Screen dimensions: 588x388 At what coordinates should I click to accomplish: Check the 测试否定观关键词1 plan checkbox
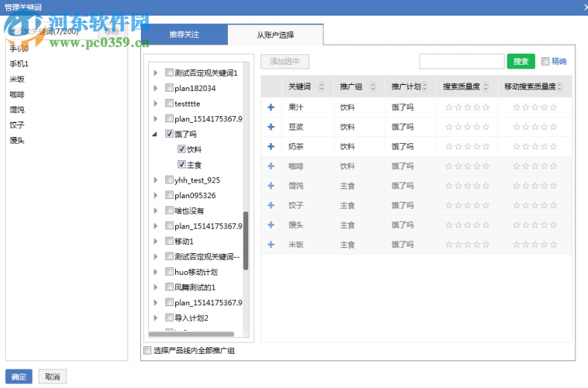[x=169, y=72]
